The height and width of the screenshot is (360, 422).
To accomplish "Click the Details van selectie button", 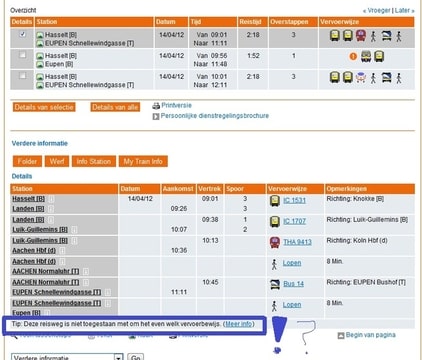I will tap(44, 107).
